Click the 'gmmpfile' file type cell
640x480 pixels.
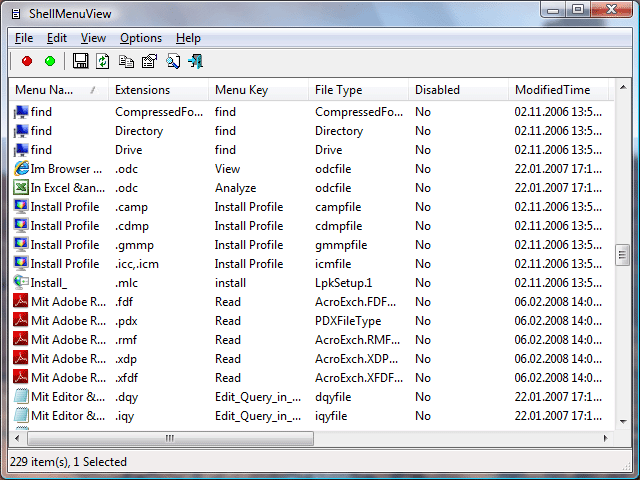[341, 245]
